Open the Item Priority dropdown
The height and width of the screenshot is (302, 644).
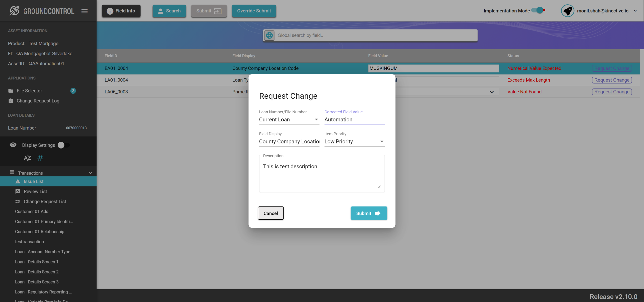point(354,142)
